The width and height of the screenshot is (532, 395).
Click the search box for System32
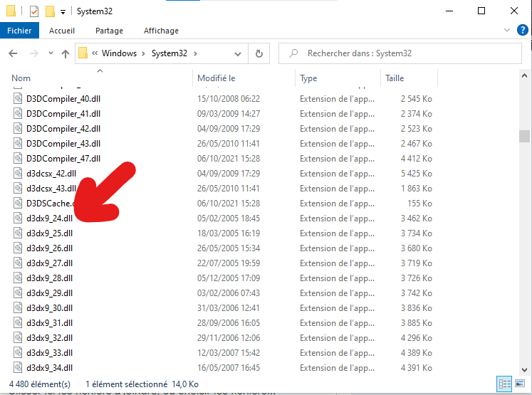tap(400, 53)
